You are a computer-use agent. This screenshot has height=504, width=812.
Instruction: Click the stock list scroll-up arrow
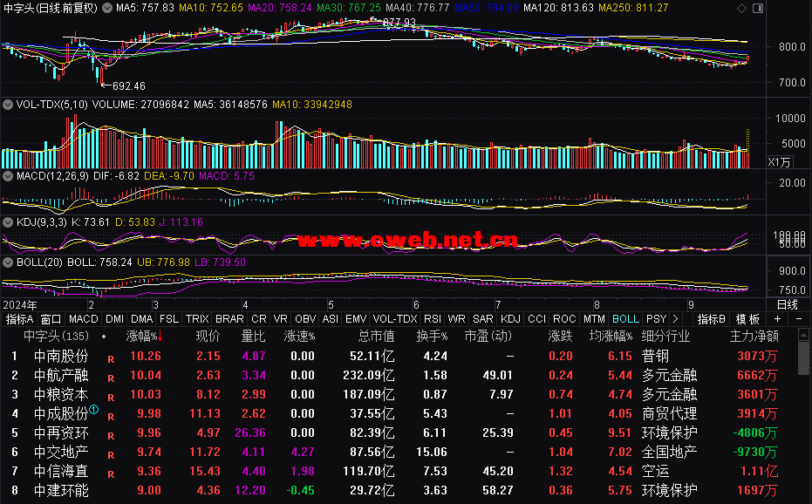pos(803,335)
